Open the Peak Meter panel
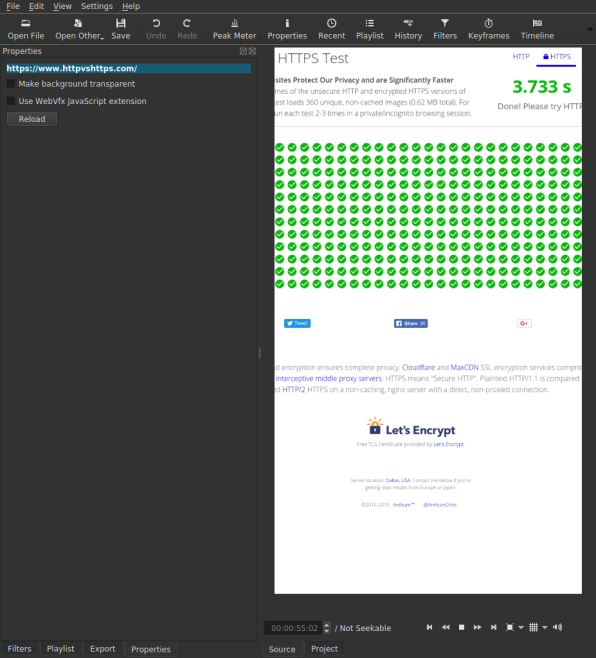Viewport: 596px width, 658px height. click(x=234, y=29)
